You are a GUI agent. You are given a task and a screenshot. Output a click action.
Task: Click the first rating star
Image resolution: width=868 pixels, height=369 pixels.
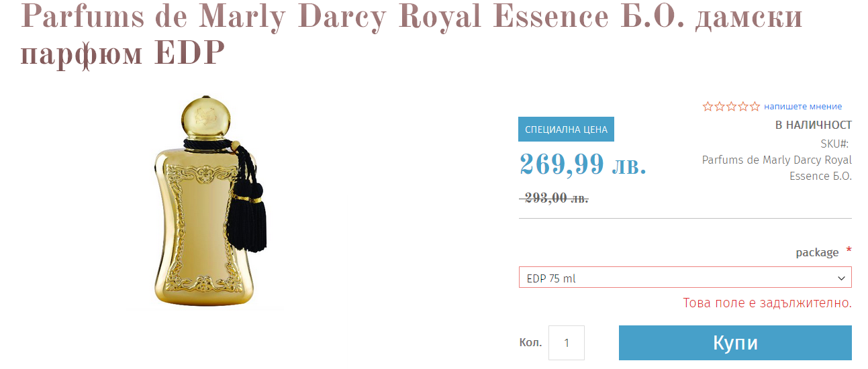pos(708,106)
